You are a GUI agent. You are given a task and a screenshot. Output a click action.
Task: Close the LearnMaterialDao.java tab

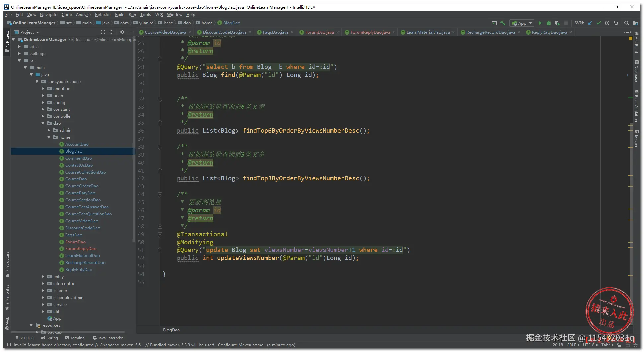click(x=453, y=32)
